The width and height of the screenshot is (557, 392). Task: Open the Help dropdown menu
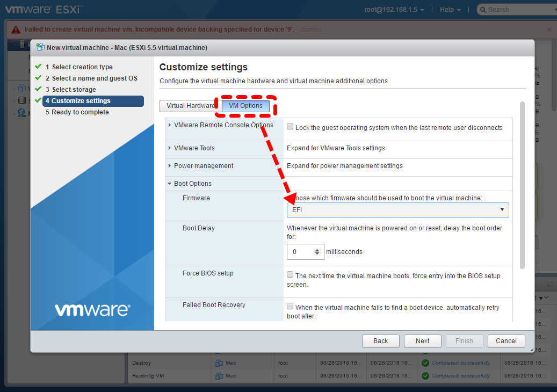[x=450, y=10]
